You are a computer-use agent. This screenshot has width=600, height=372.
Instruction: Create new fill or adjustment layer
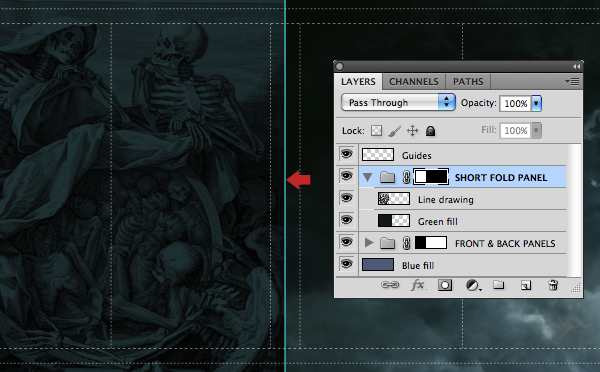pyautogui.click(x=473, y=285)
